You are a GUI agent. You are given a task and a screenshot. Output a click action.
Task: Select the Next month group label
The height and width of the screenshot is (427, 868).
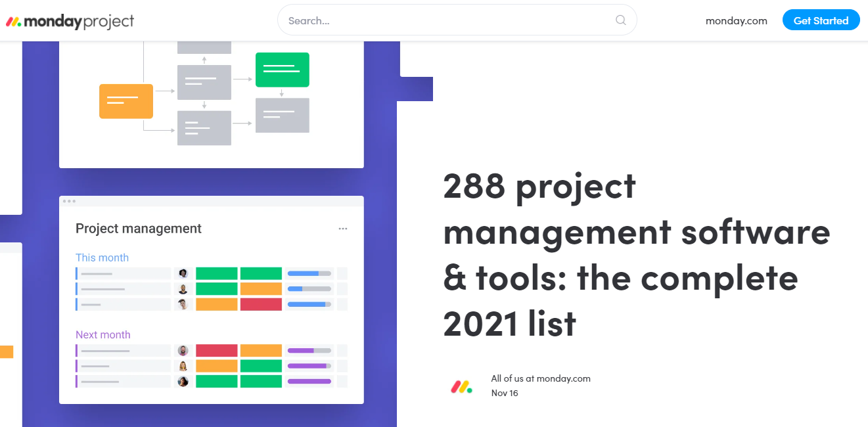(103, 334)
